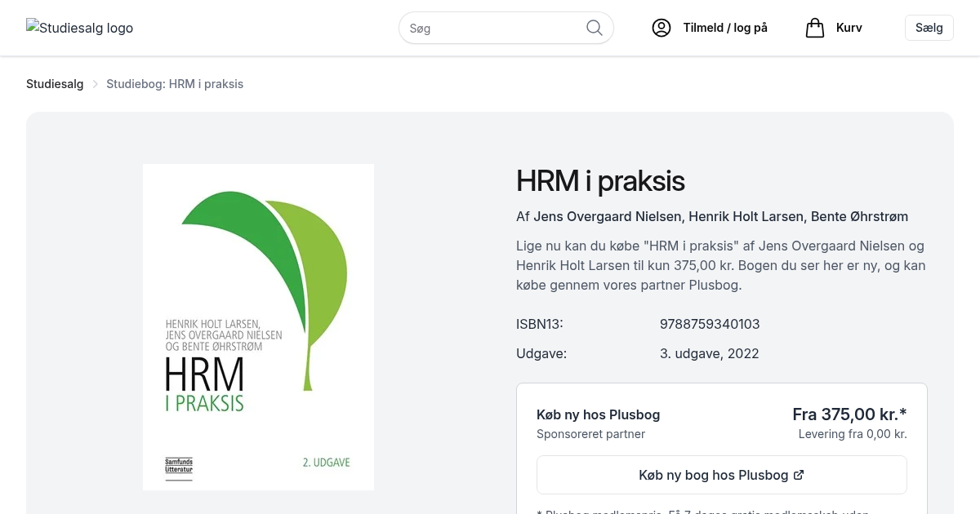
Task: Open author Bente Øhrstrøm
Action: click(860, 216)
